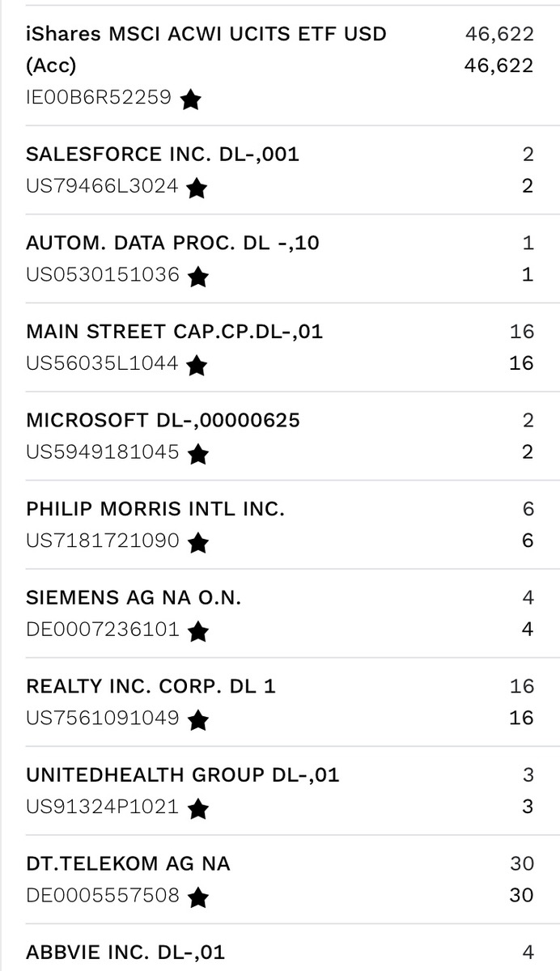This screenshot has width=560, height=971.
Task: Click the 46,622 quantity of iShares ETF
Action: pyautogui.click(x=499, y=34)
